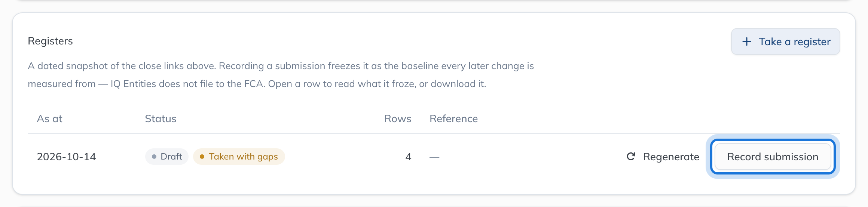
Task: Click the empty Reference dash placeholder
Action: [434, 157]
